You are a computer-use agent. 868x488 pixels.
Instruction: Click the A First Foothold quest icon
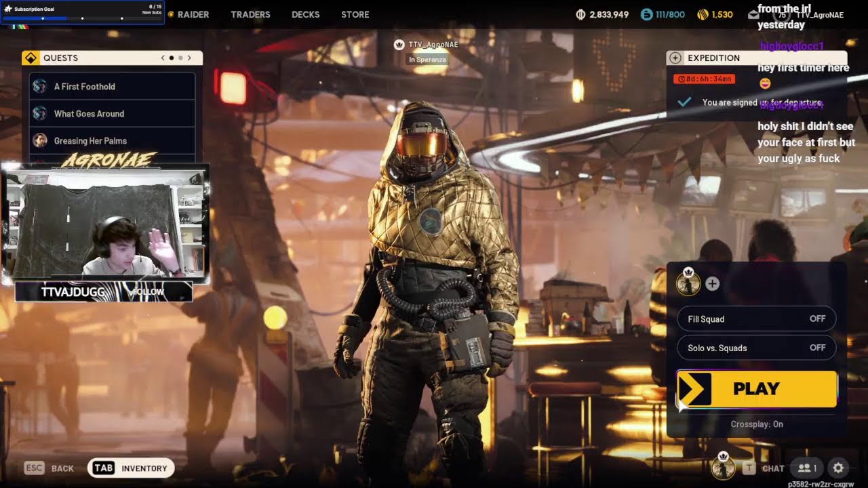(x=40, y=86)
